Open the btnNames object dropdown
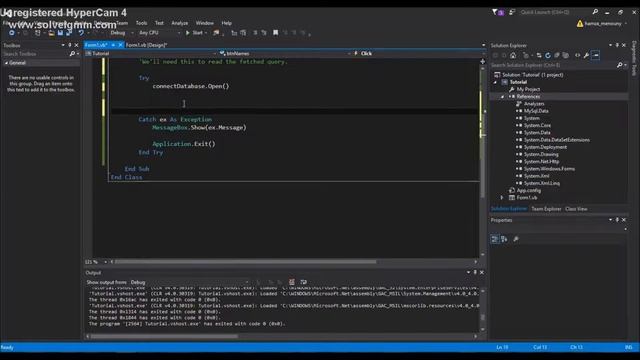 285,53
